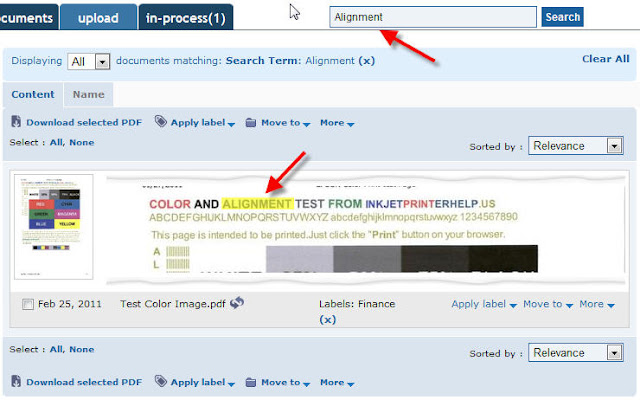The height and width of the screenshot is (400, 640).
Task: Remove the Finance label via (x)
Action: point(327,319)
